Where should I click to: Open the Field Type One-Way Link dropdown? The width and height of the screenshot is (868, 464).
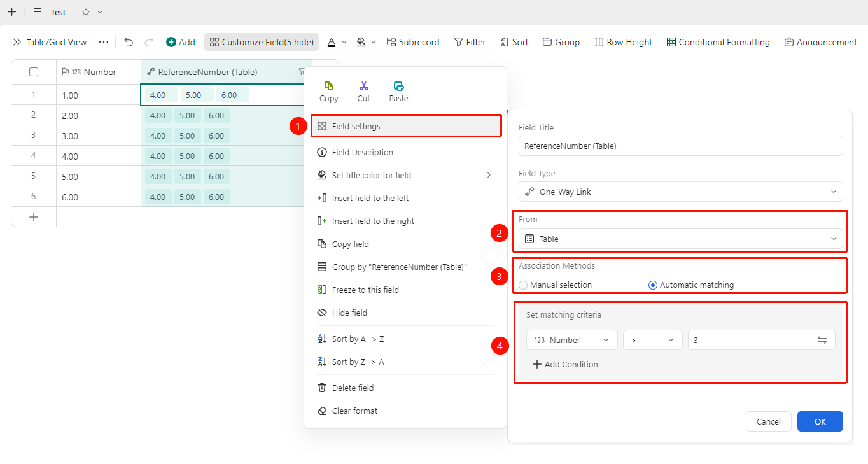[681, 192]
